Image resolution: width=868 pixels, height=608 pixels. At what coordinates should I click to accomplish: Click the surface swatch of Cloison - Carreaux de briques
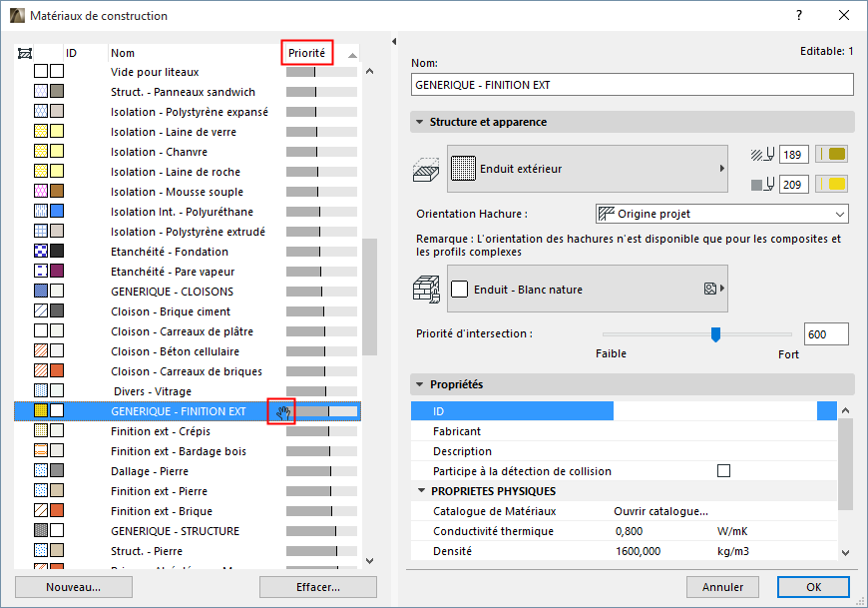point(57,370)
